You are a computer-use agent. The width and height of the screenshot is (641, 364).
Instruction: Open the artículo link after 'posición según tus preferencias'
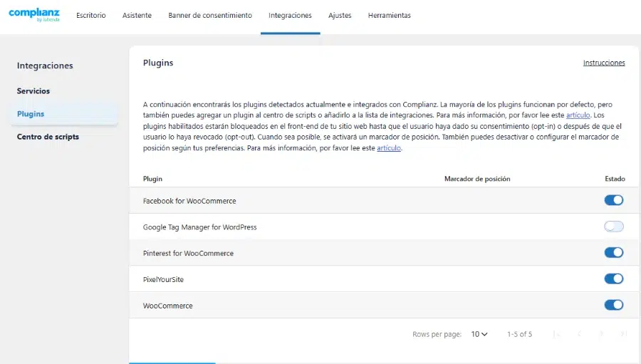click(x=388, y=147)
